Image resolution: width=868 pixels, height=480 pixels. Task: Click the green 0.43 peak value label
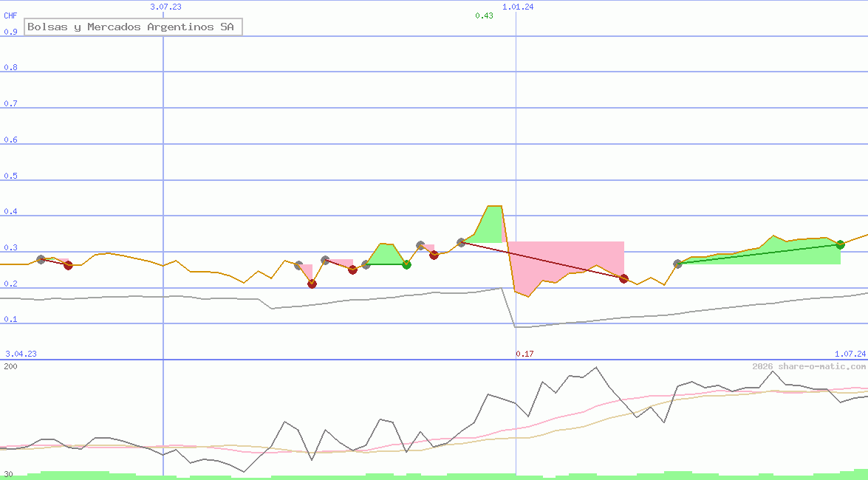tap(484, 16)
